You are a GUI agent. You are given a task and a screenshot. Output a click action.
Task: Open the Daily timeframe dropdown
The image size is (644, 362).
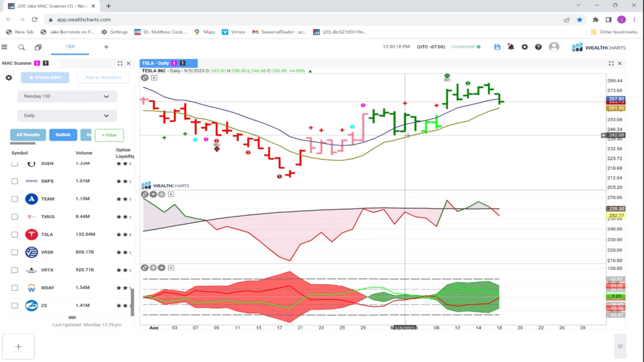coord(67,116)
